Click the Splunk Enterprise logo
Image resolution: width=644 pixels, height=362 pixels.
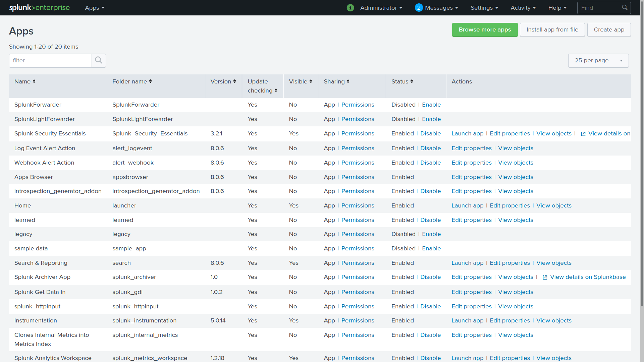tap(39, 7)
